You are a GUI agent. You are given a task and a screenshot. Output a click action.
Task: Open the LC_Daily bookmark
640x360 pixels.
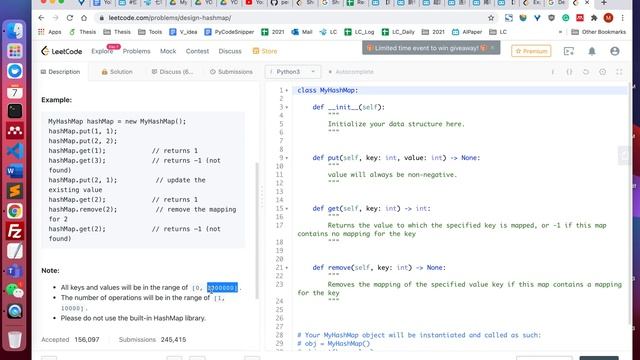pyautogui.click(x=398, y=32)
